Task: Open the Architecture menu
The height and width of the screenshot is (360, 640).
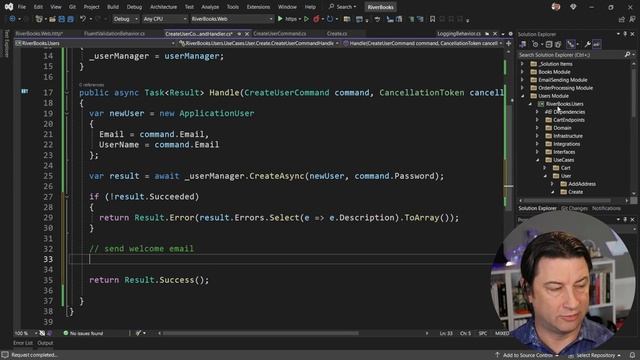Action: click(163, 7)
